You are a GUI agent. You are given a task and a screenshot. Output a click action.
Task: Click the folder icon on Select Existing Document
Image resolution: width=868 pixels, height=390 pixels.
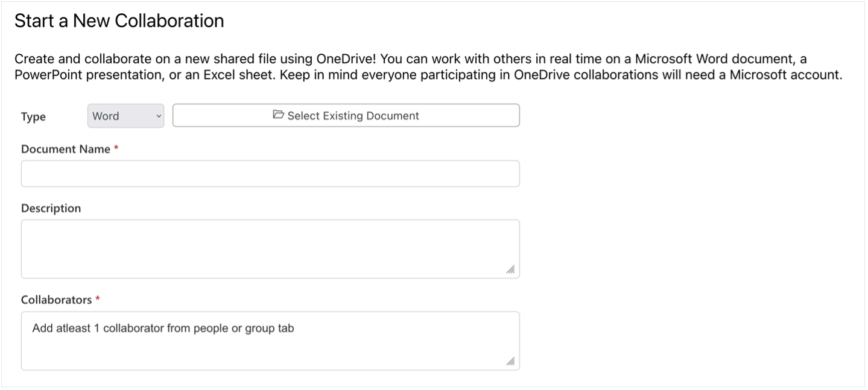click(277, 115)
